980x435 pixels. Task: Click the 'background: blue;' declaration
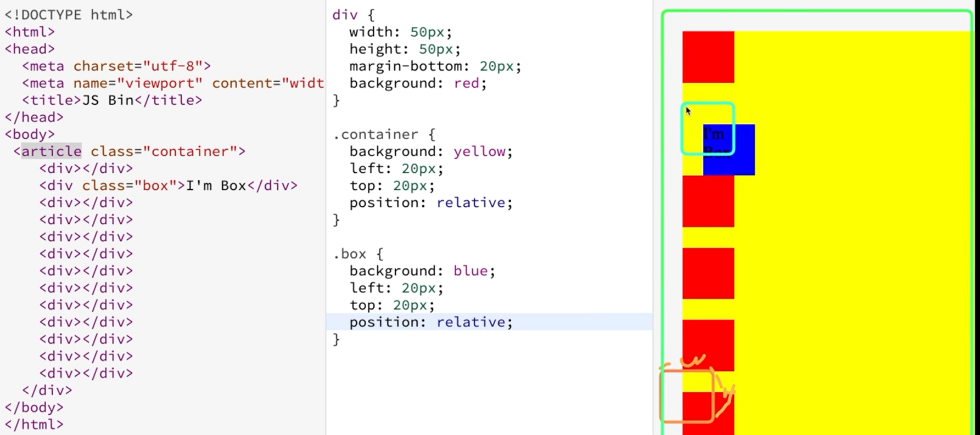[422, 270]
